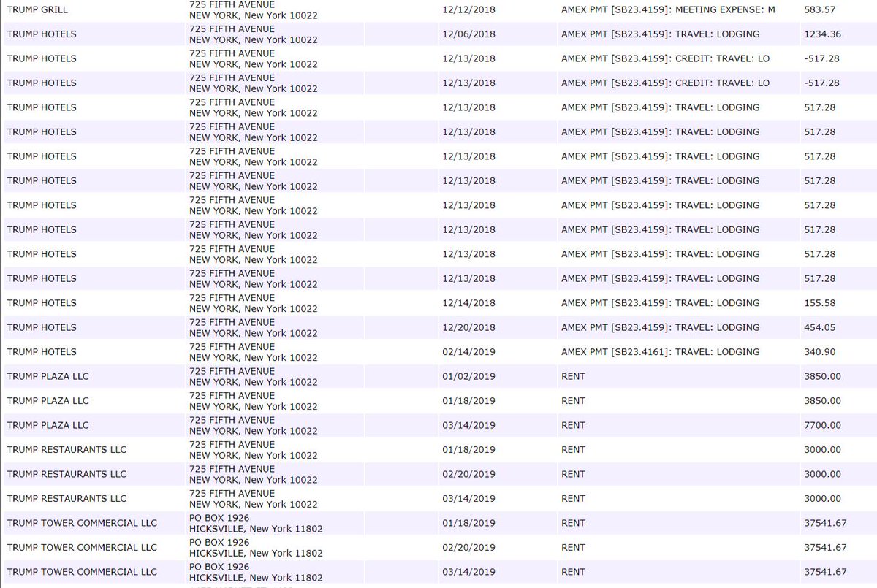
Task: Click TRUMP RESTAURANTS LLC in the 02/20/2019 row
Action: point(67,474)
